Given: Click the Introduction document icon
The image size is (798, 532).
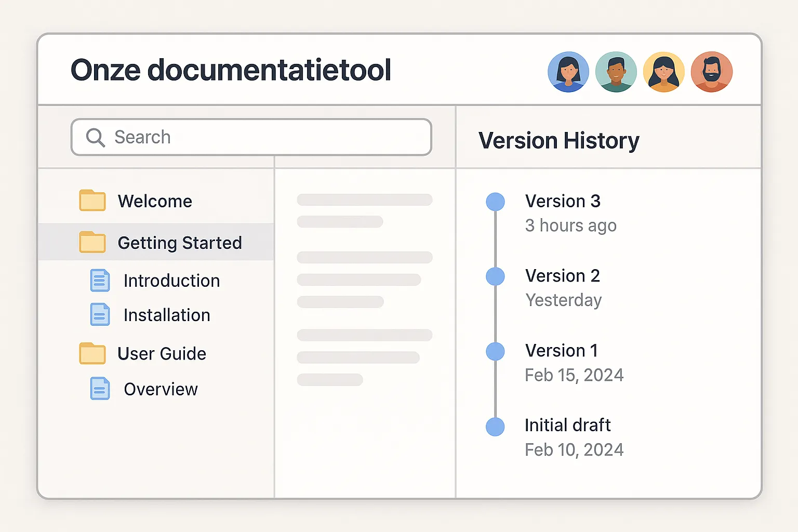Looking at the screenshot, I should pos(100,281).
